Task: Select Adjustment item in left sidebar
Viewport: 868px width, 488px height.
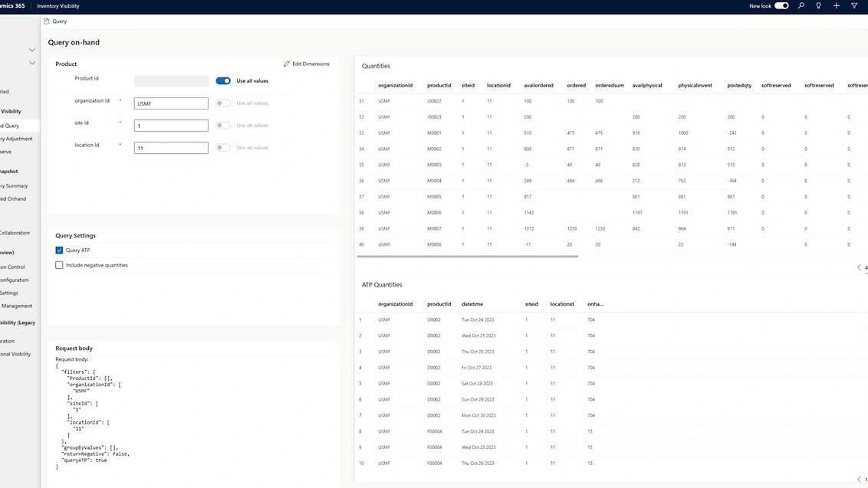Action: pyautogui.click(x=16, y=139)
